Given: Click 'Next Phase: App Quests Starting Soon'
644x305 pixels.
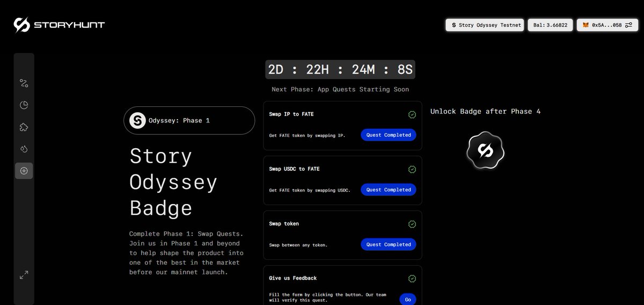Looking at the screenshot, I should click(x=340, y=89).
